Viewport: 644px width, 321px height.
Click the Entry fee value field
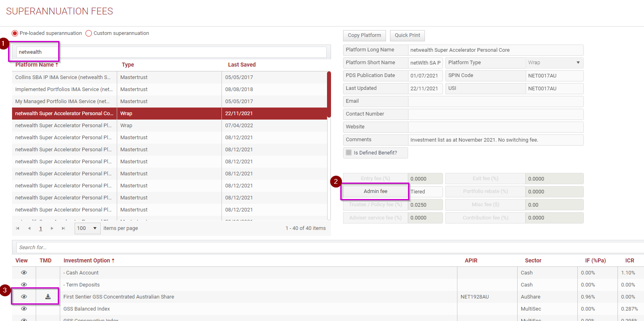coord(425,179)
